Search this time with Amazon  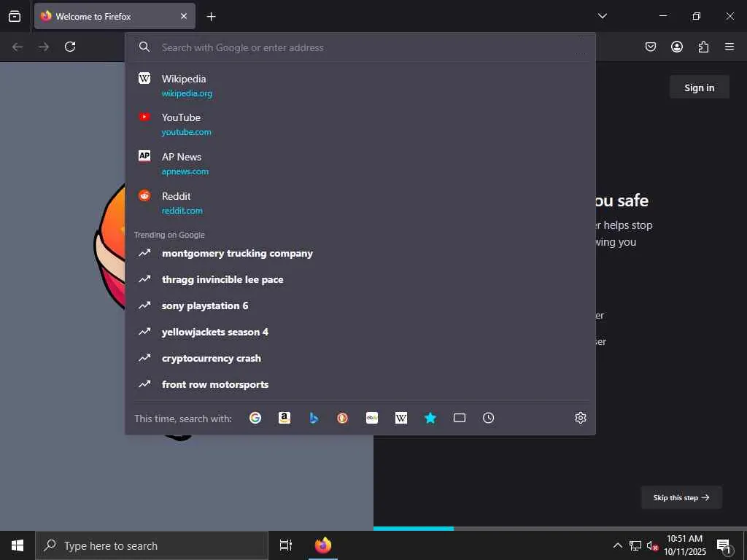(x=285, y=418)
